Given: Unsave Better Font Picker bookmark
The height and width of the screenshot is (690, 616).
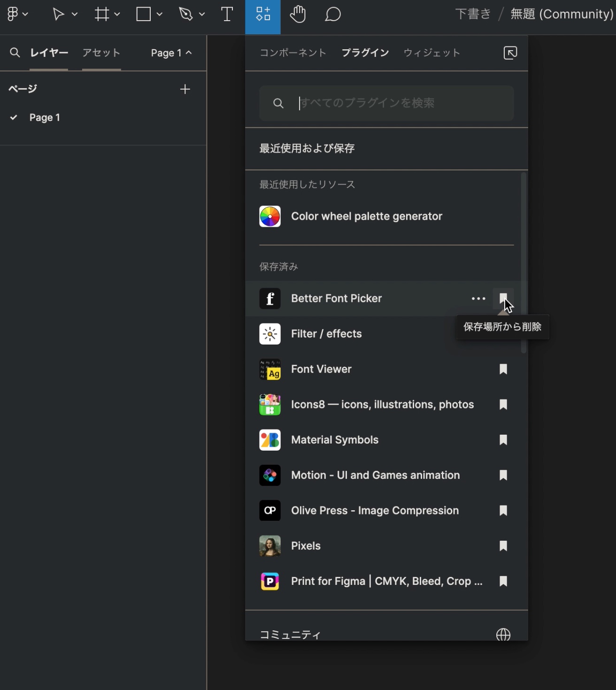Looking at the screenshot, I should coord(503,299).
